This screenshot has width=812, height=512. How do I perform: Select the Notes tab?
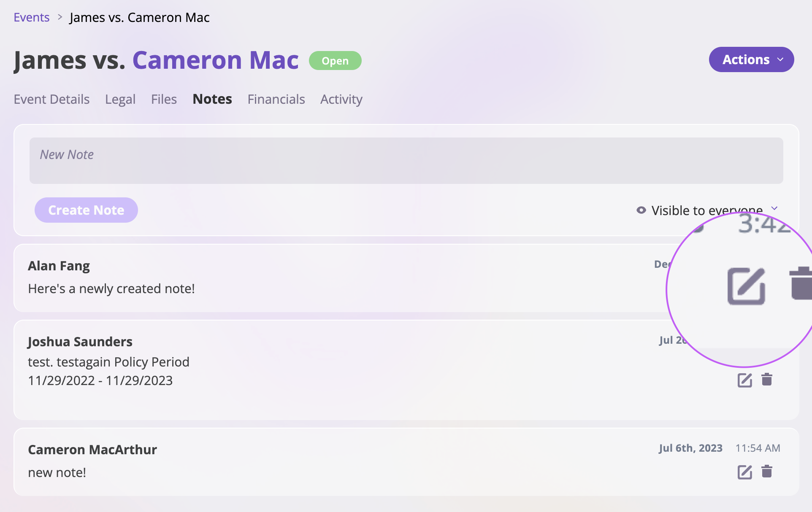[x=212, y=99]
